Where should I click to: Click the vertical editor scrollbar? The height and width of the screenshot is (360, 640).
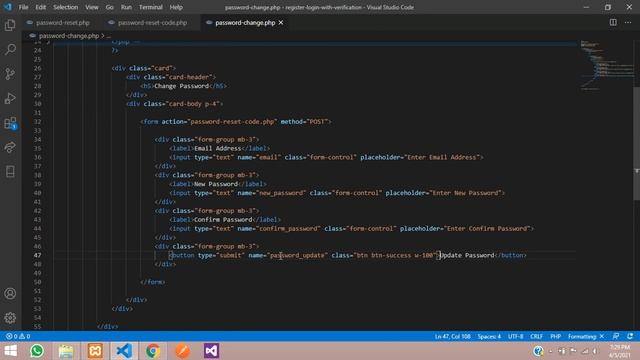click(x=636, y=143)
